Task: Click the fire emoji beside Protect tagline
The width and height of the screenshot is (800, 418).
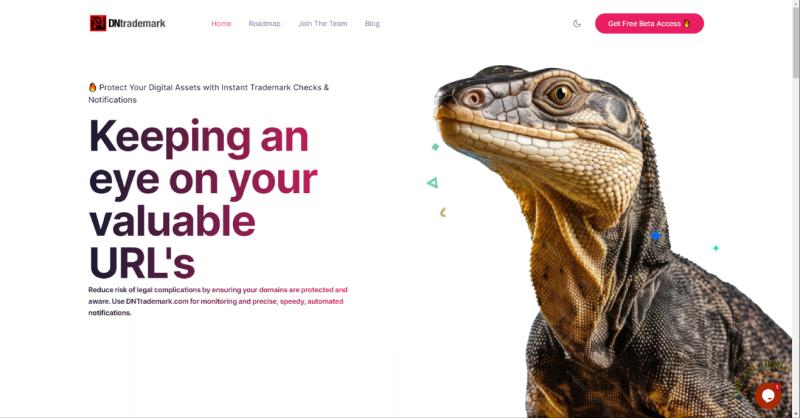Action: [92, 87]
